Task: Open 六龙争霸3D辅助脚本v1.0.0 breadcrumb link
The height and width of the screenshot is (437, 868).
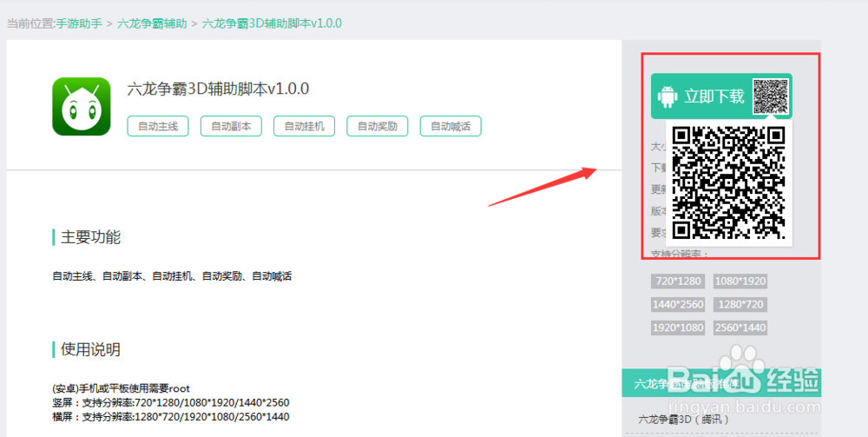Action: click(272, 23)
